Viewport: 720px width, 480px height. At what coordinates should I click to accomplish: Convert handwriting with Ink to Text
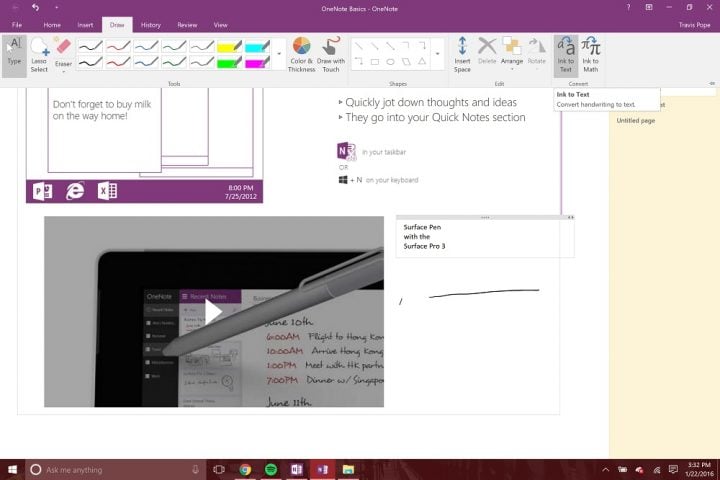coord(566,55)
